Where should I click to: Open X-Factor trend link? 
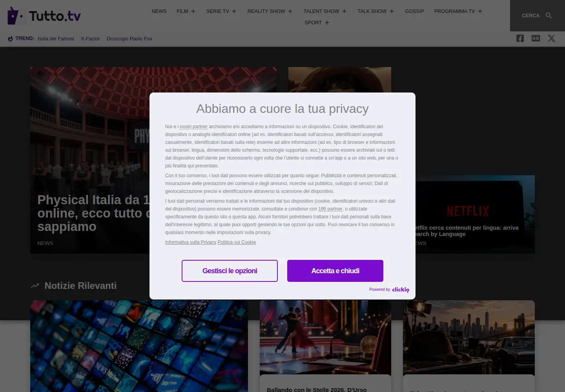pos(90,39)
